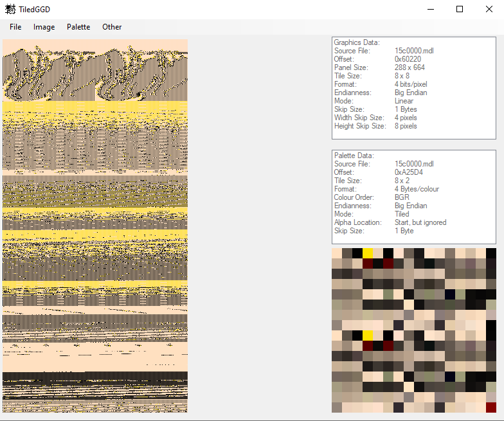This screenshot has width=504, height=421.
Task: Click the Graphics Data panel heading
Action: point(357,42)
